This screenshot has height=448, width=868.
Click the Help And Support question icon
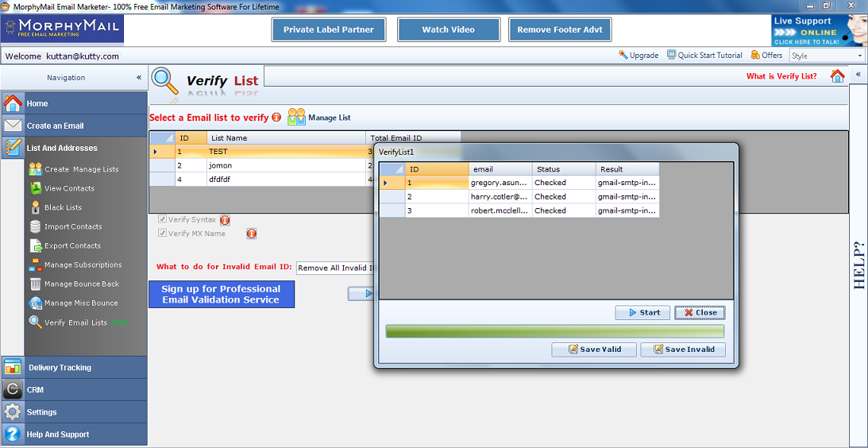pos(13,434)
